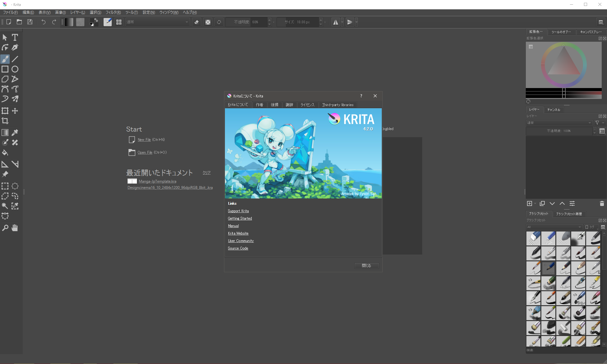The height and width of the screenshot is (364, 607).
Task: Select the Crop tool
Action: tap(5, 121)
